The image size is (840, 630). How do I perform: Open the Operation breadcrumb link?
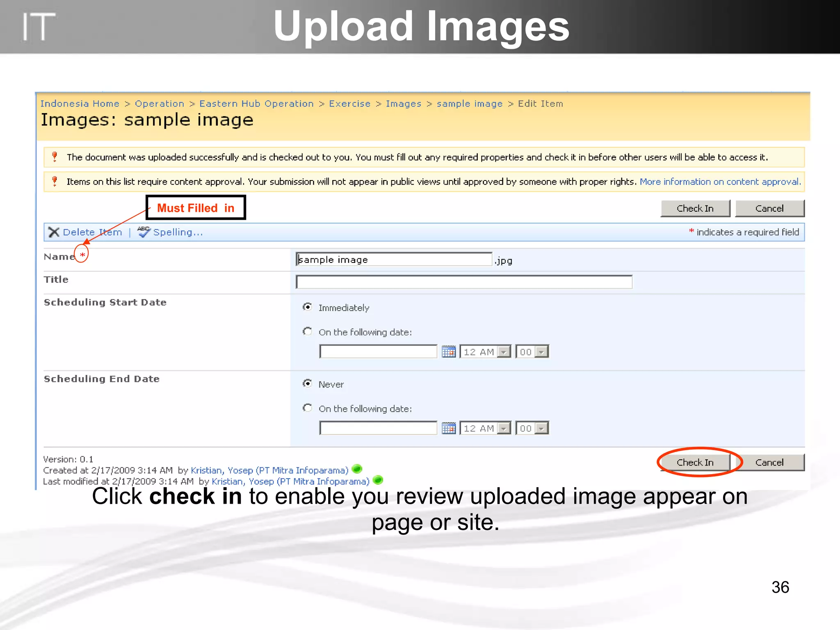(160, 104)
